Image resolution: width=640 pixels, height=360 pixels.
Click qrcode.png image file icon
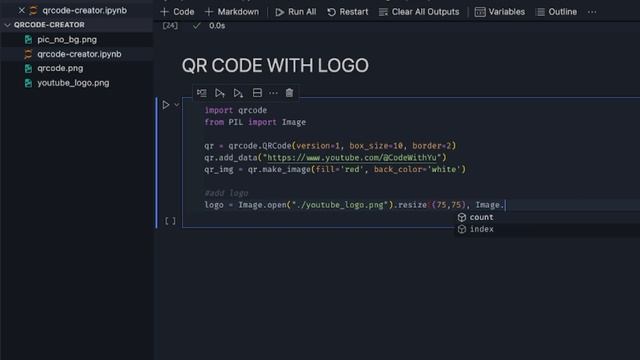click(x=28, y=68)
